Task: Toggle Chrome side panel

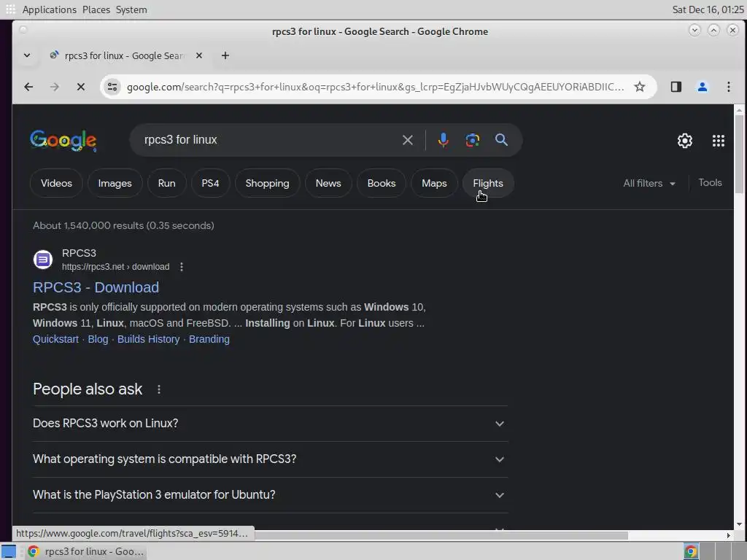Action: tap(676, 87)
